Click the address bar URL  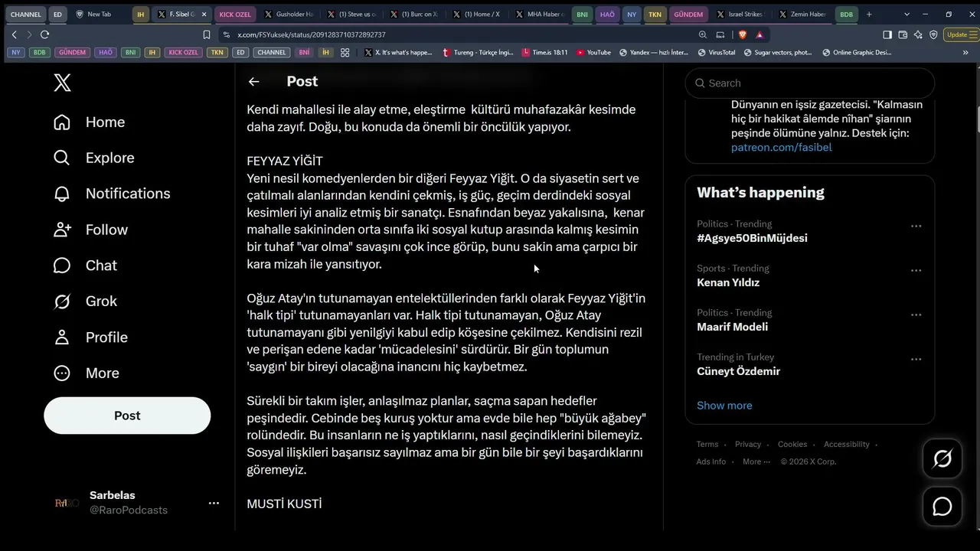[312, 35]
